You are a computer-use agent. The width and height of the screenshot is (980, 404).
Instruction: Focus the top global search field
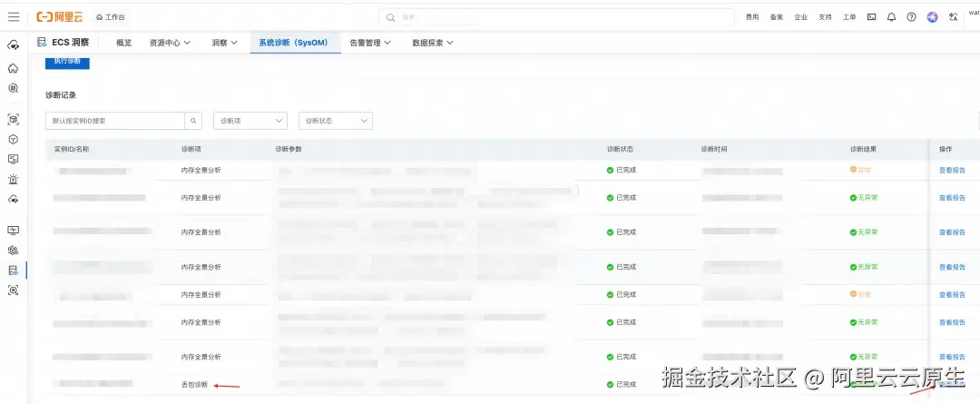(556, 17)
